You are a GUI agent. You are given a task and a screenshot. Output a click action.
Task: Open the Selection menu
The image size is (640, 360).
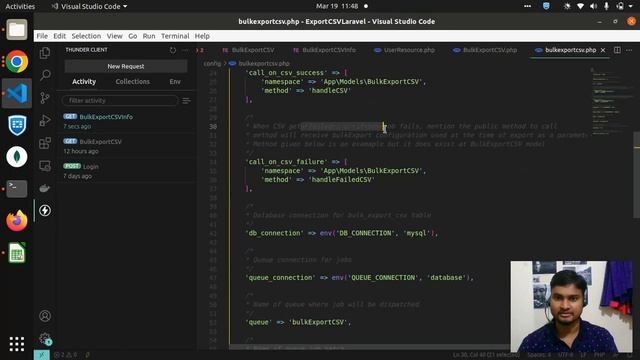tap(86, 36)
